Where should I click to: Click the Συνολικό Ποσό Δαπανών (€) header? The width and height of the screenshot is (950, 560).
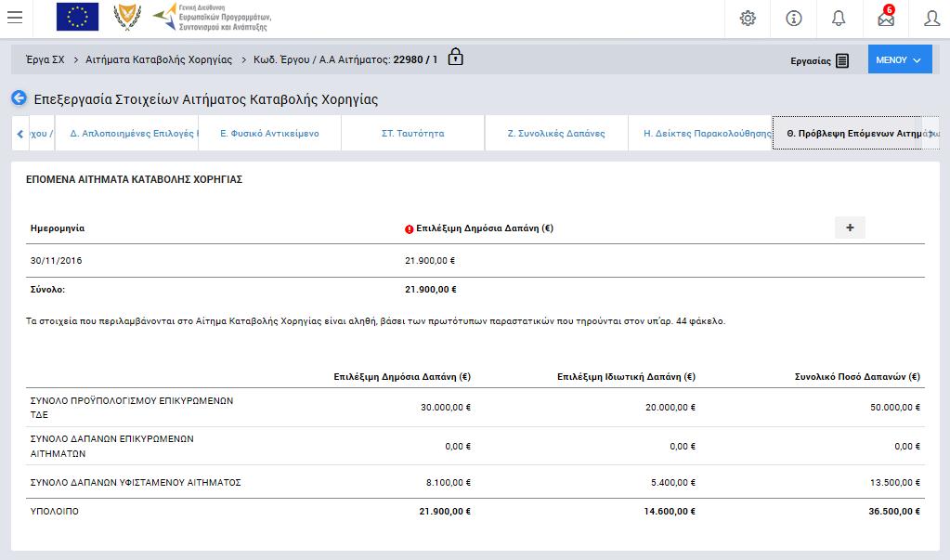click(x=857, y=377)
